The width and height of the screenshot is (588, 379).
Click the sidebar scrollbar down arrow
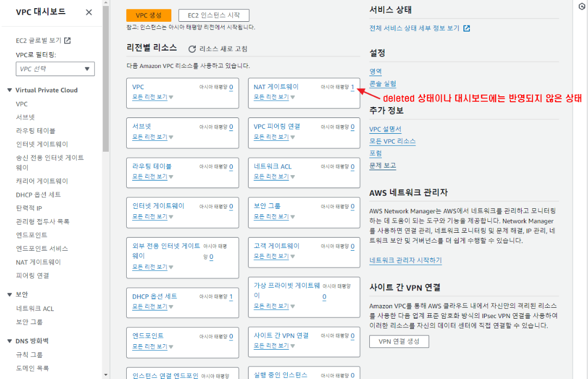[x=106, y=375]
